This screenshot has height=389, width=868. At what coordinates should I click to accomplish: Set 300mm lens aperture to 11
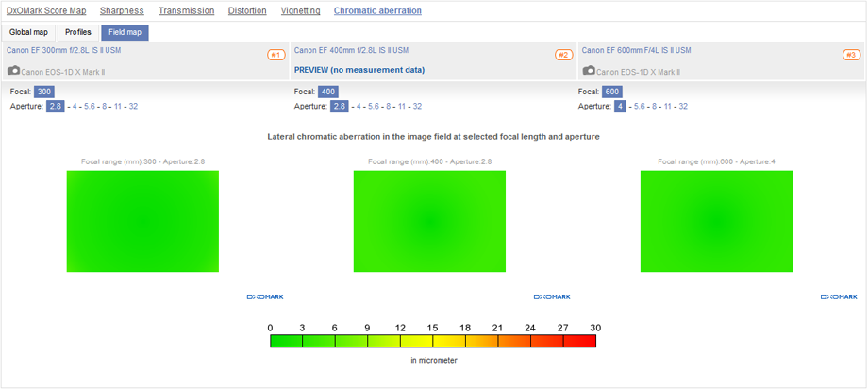pos(118,107)
